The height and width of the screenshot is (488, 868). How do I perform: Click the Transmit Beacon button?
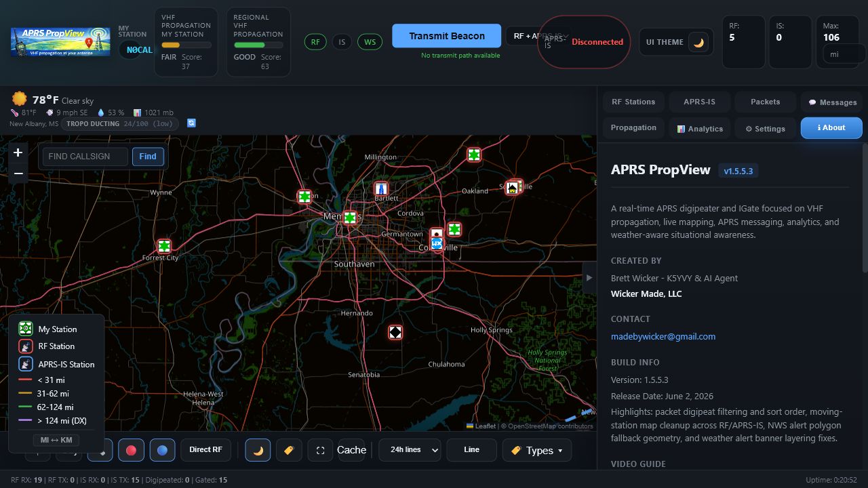point(447,36)
